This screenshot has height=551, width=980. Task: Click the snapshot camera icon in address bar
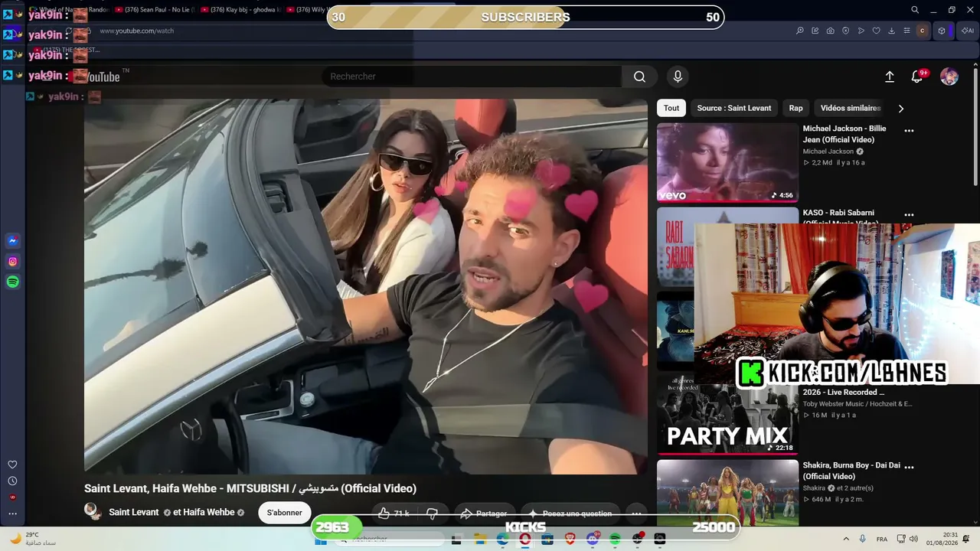tap(831, 31)
